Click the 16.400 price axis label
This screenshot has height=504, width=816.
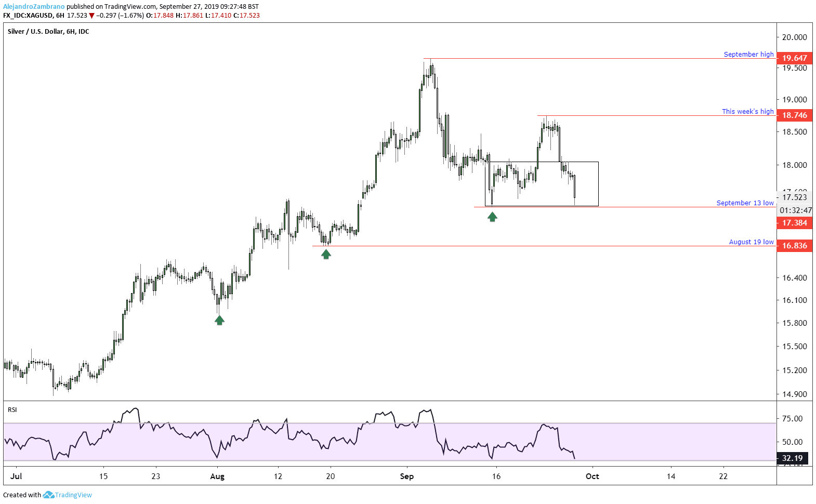[x=795, y=278]
